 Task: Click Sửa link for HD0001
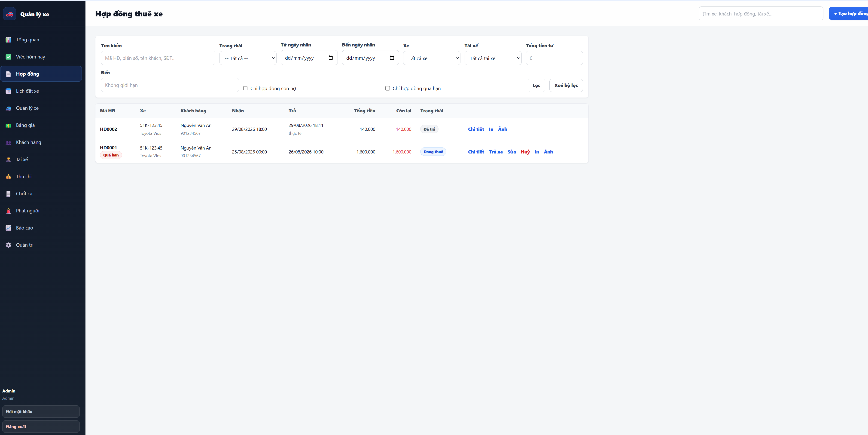512,152
